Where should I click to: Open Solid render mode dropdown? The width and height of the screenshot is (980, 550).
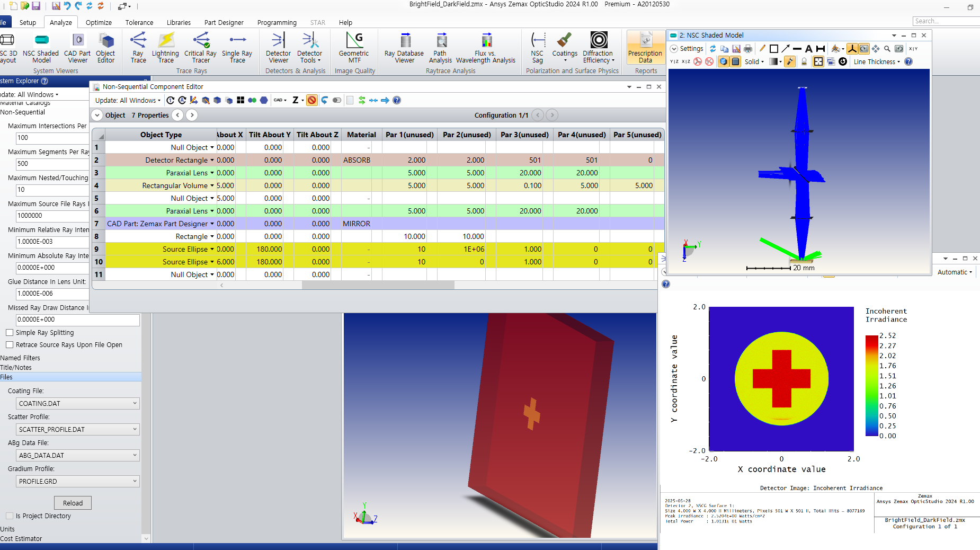pos(754,61)
